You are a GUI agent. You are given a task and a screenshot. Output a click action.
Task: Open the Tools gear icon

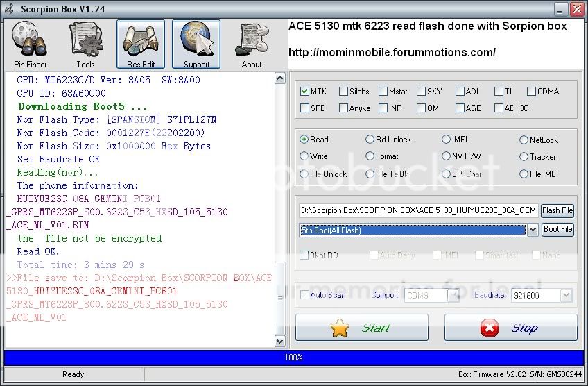click(85, 44)
